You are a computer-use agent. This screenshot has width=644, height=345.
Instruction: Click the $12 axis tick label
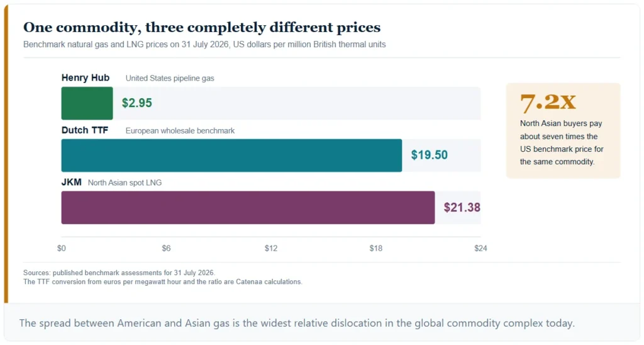(x=270, y=249)
